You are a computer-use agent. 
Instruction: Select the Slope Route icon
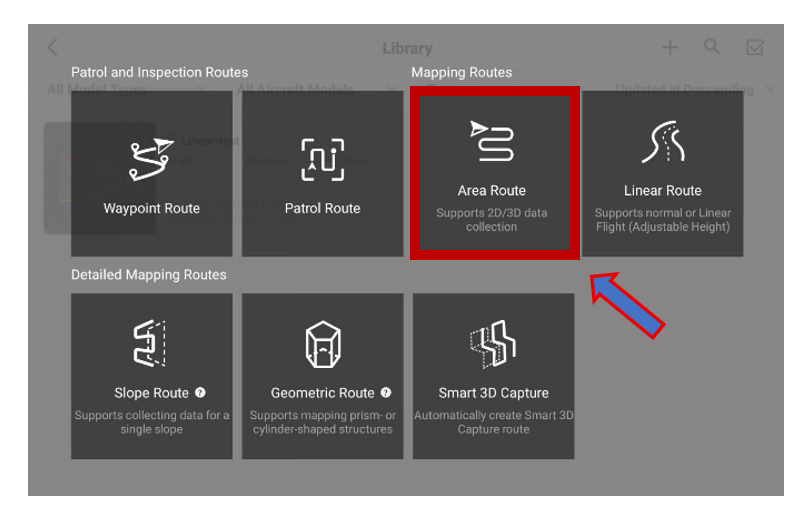pyautogui.click(x=151, y=345)
